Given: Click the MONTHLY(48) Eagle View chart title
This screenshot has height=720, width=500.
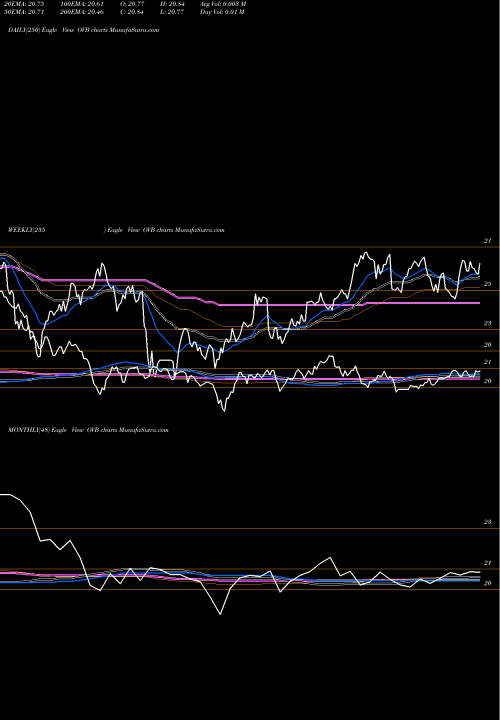Looking at the screenshot, I should pos(88,430).
